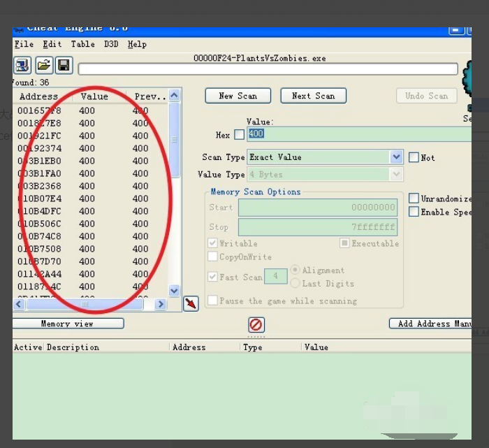The image size is (489, 448).
Task: Click the Next Scan button
Action: 313,96
